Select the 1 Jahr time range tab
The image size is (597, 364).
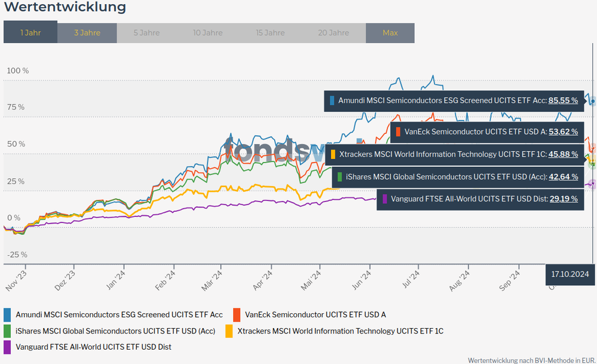[x=30, y=32]
